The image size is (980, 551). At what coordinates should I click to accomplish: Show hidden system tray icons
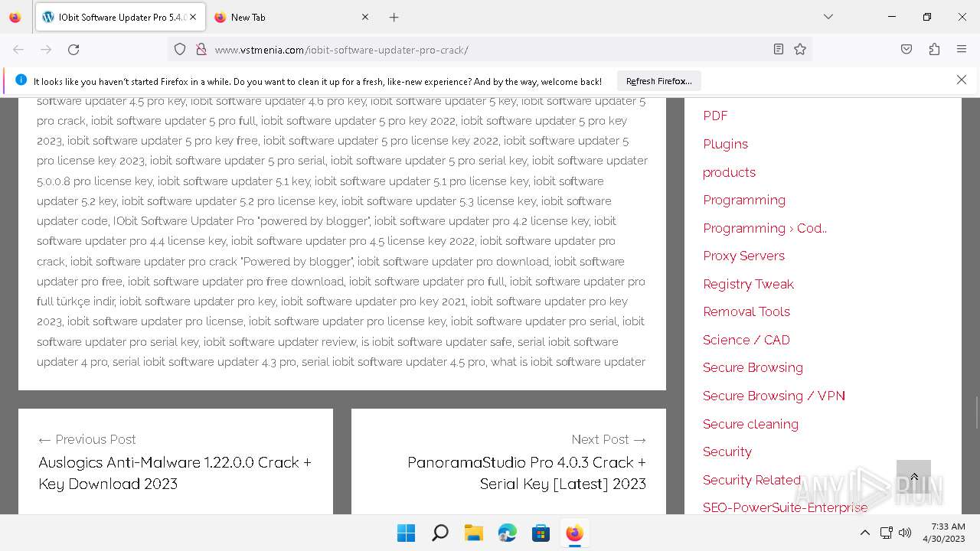click(865, 533)
